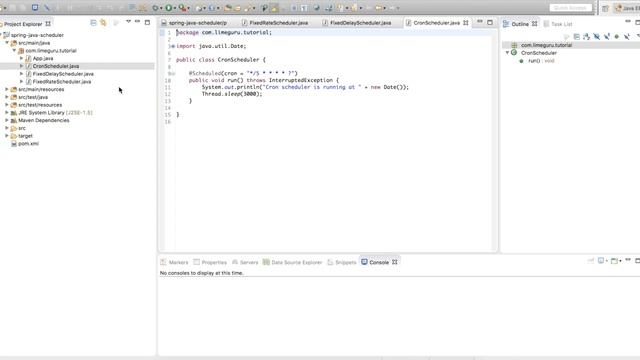Click line 12 'Thread.sleep(3000);' in editor

coord(232,94)
